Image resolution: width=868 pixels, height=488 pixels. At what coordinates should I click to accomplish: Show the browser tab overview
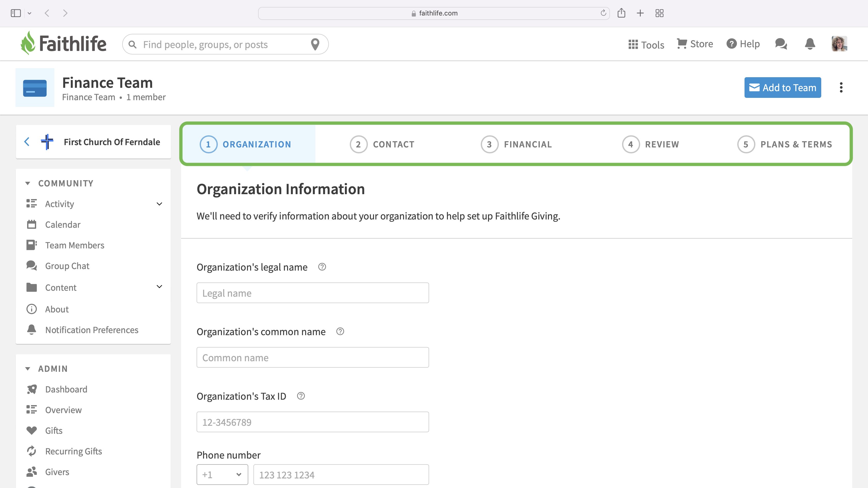click(x=660, y=13)
